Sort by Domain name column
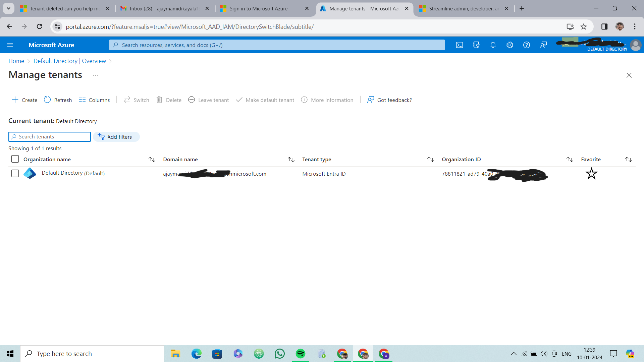Screen dimensions: 644x362 [x=291, y=160]
